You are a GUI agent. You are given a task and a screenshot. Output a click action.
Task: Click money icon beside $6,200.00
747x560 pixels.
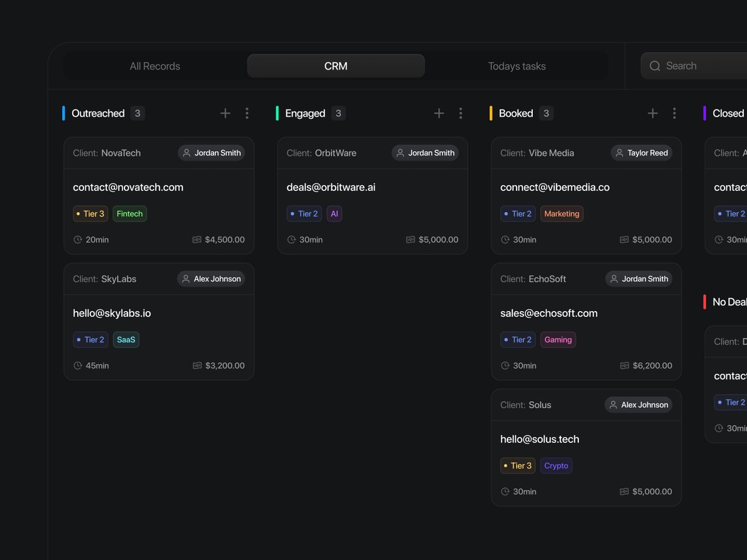point(624,366)
